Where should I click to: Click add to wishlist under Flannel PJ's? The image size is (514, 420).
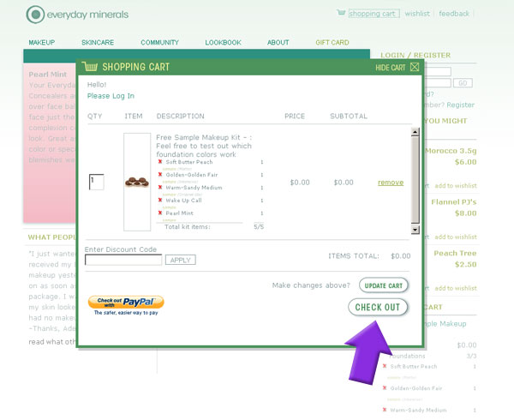456,237
